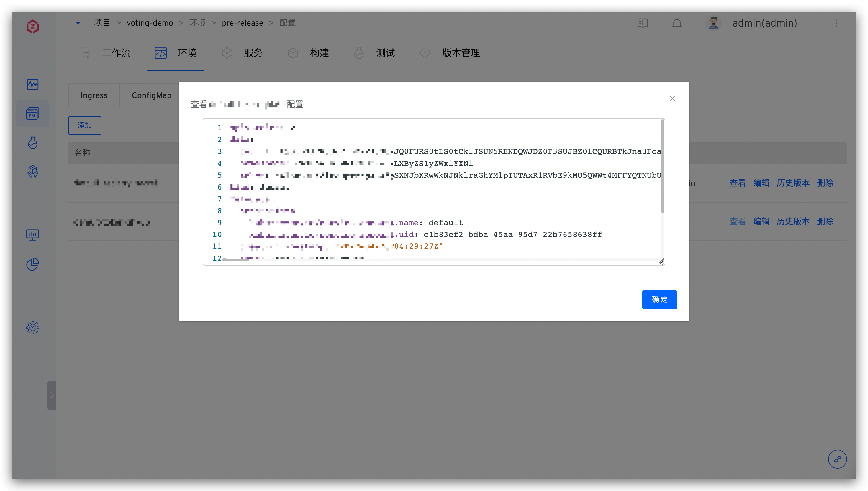
Task: Open the delivery center box icon
Action: [33, 172]
